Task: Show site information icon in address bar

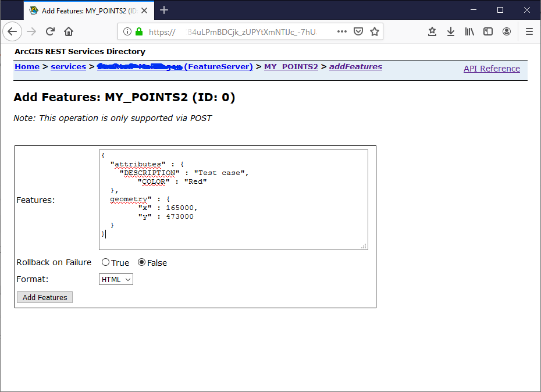Action: click(x=127, y=32)
